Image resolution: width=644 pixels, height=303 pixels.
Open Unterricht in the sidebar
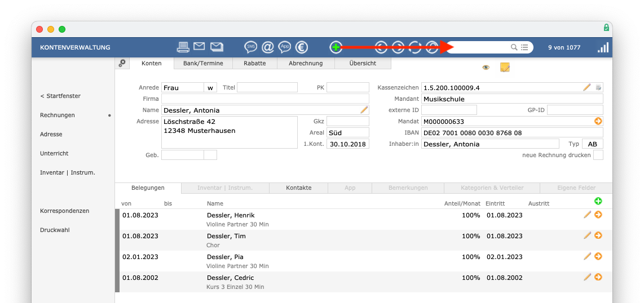pyautogui.click(x=54, y=153)
